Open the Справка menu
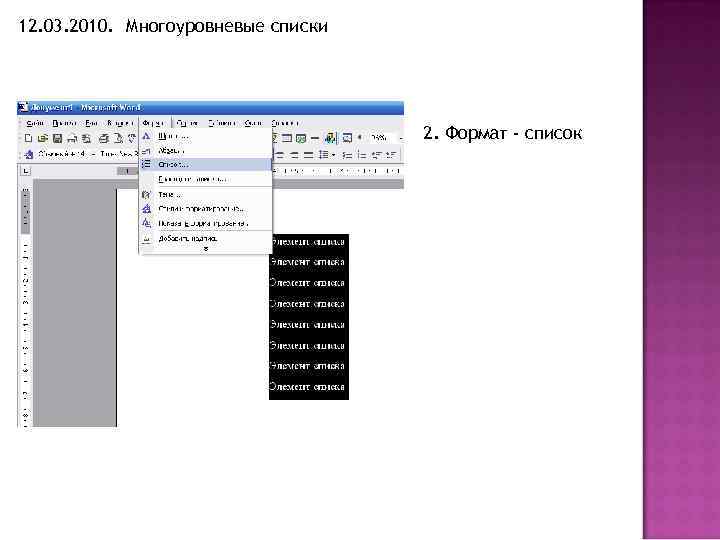This screenshot has width=720, height=540. tap(285, 123)
